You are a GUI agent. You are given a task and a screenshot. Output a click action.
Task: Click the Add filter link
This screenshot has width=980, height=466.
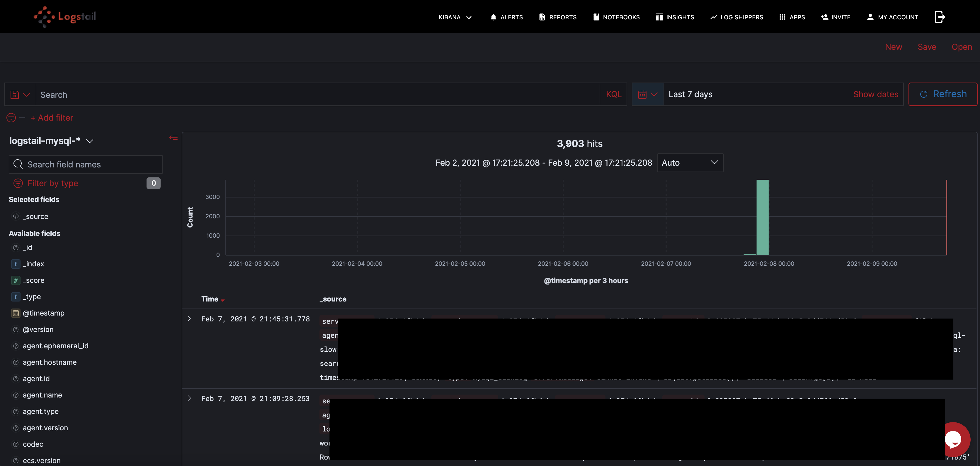(x=52, y=118)
